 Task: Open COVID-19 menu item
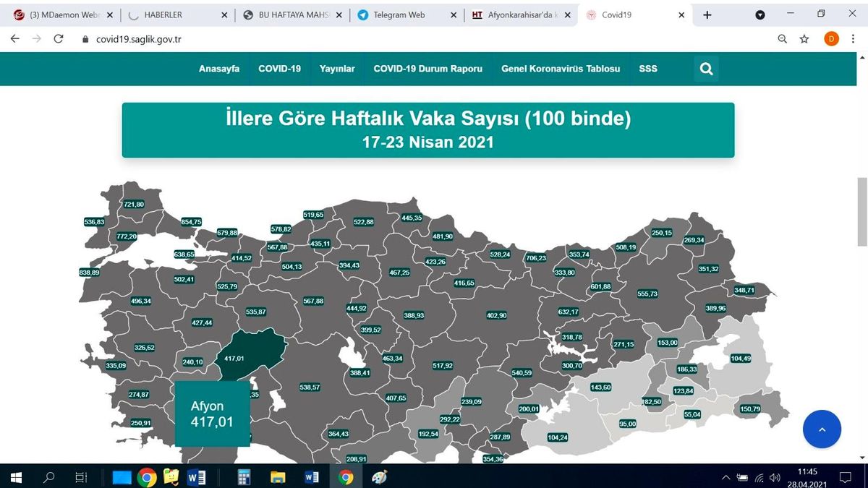point(280,69)
